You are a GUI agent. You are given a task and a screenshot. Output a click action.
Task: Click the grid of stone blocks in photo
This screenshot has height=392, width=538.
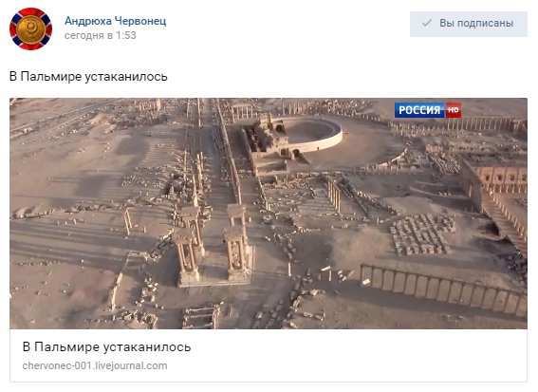pos(423,234)
